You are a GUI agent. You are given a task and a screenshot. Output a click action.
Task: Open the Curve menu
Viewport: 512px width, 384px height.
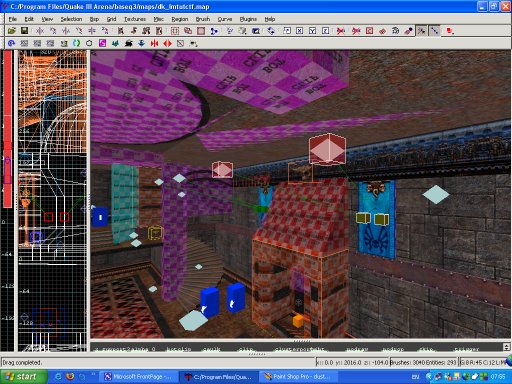click(225, 19)
